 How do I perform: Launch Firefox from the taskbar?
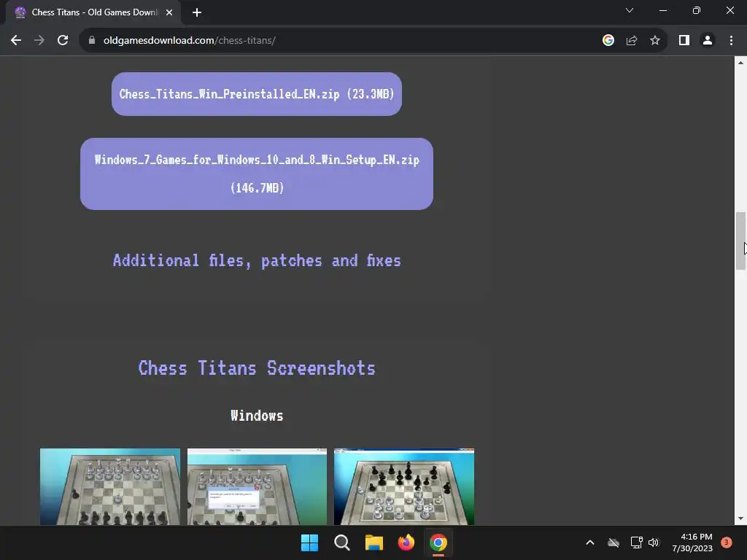point(406,542)
